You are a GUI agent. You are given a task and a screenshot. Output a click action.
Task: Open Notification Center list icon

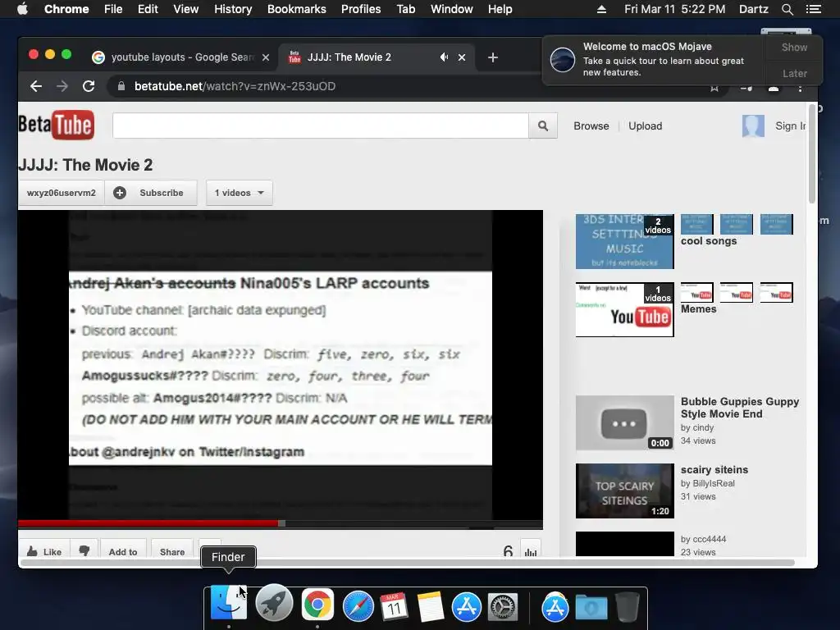click(x=813, y=9)
